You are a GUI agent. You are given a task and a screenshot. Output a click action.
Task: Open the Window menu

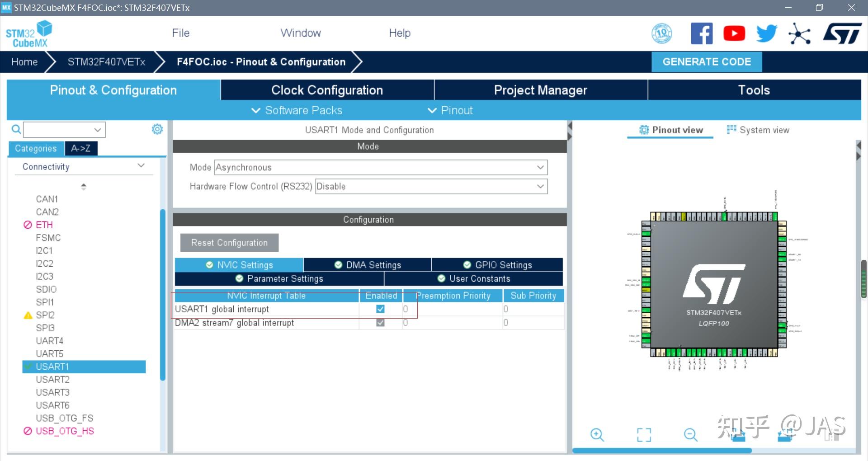[x=301, y=33]
